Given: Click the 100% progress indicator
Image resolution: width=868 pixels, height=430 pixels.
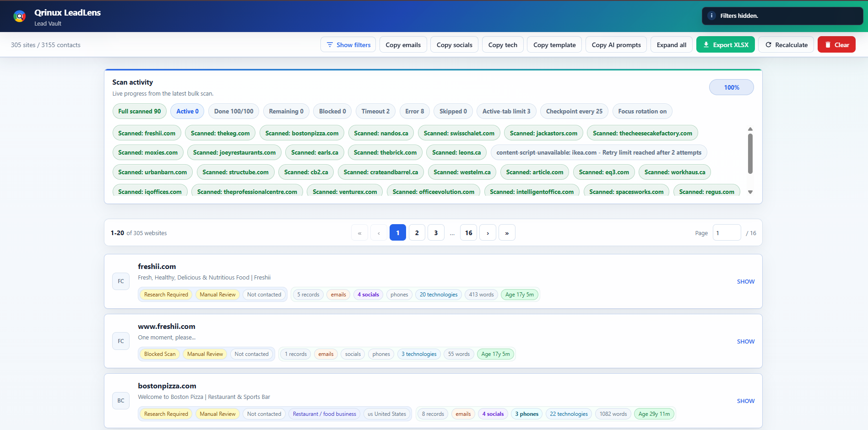Looking at the screenshot, I should click(x=732, y=87).
